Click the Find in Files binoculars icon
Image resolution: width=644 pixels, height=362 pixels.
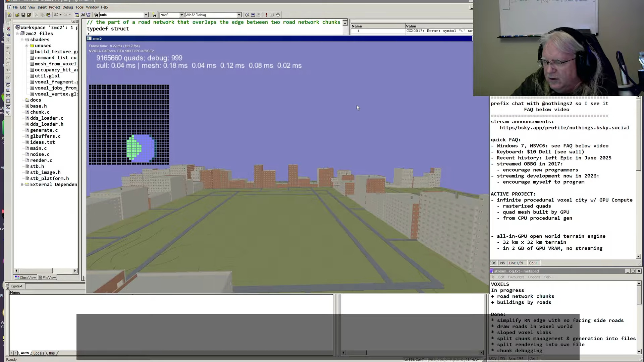(x=96, y=15)
